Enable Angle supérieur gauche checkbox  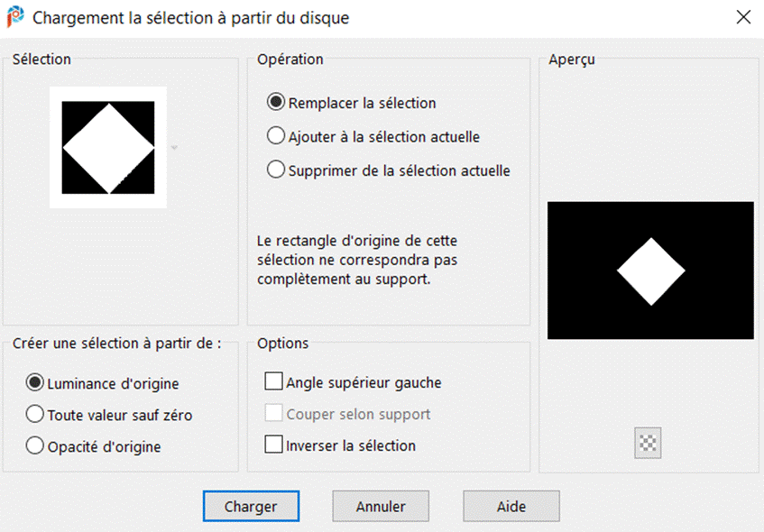[x=273, y=382]
